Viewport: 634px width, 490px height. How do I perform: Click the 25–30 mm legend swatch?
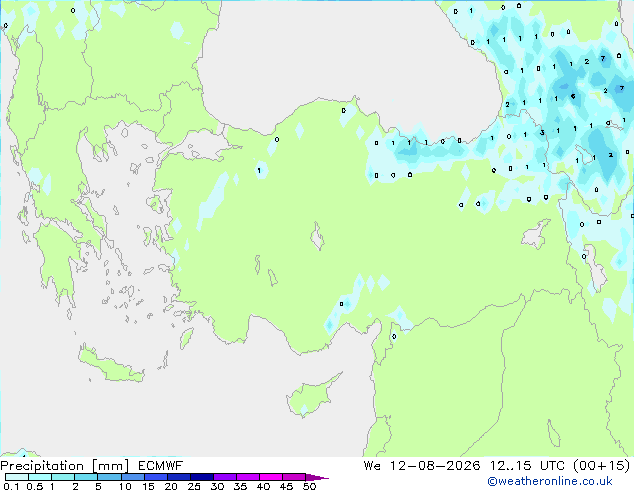[x=201, y=477]
